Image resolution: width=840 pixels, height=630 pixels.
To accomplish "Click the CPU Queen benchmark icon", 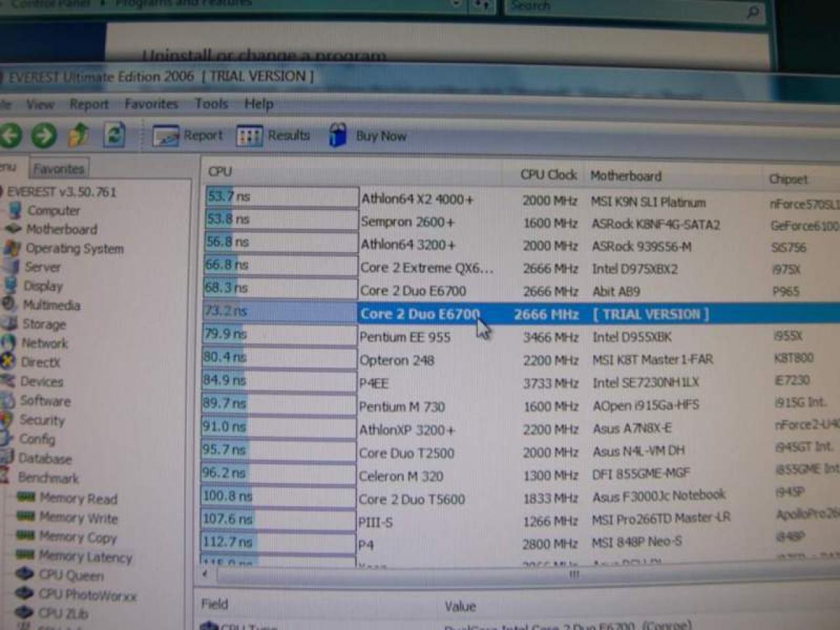I will 24,574.
